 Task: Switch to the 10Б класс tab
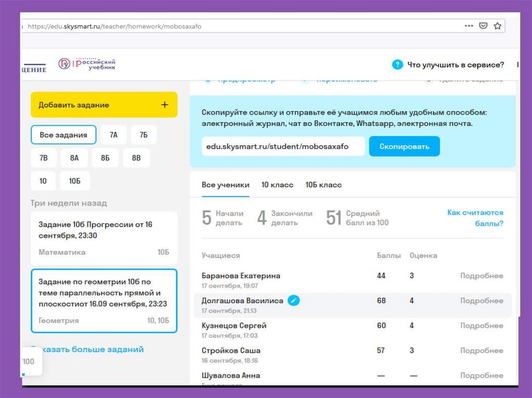click(324, 185)
